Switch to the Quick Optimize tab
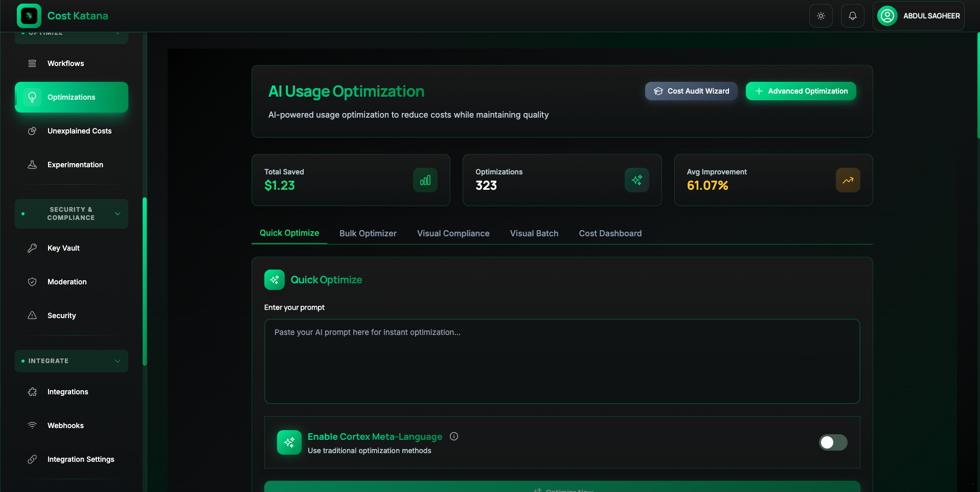980x492 pixels. coord(289,233)
